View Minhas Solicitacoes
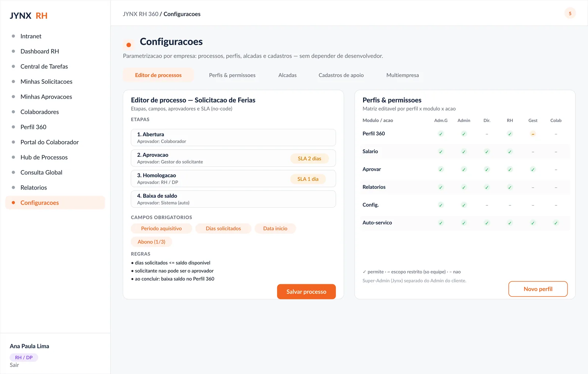The width and height of the screenshot is (588, 374). click(55, 82)
